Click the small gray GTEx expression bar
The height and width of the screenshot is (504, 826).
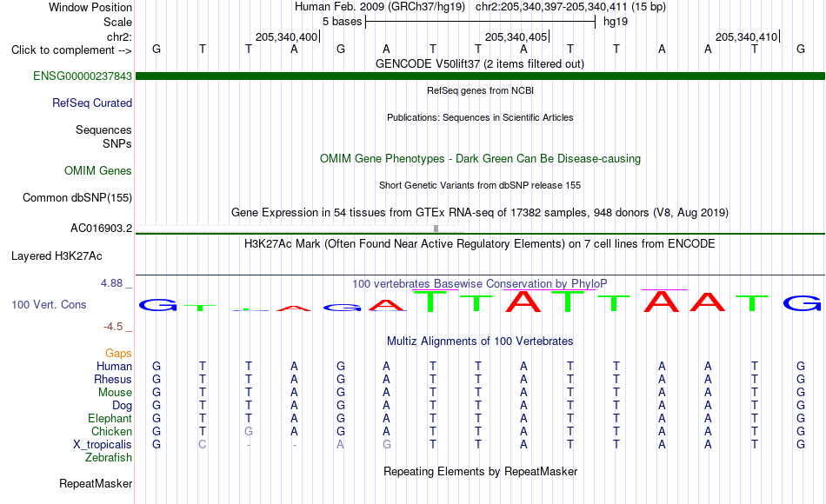coord(436,228)
